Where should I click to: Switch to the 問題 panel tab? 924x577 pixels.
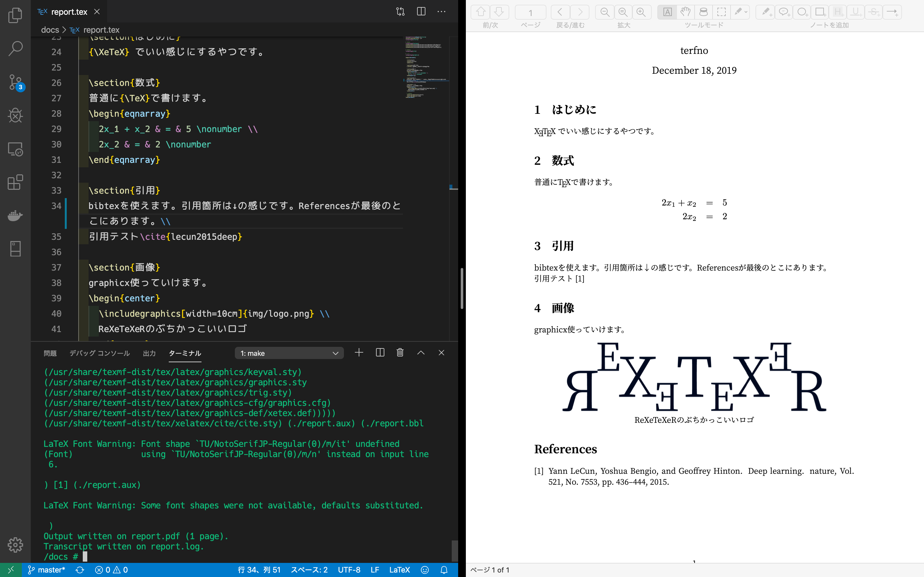50,353
